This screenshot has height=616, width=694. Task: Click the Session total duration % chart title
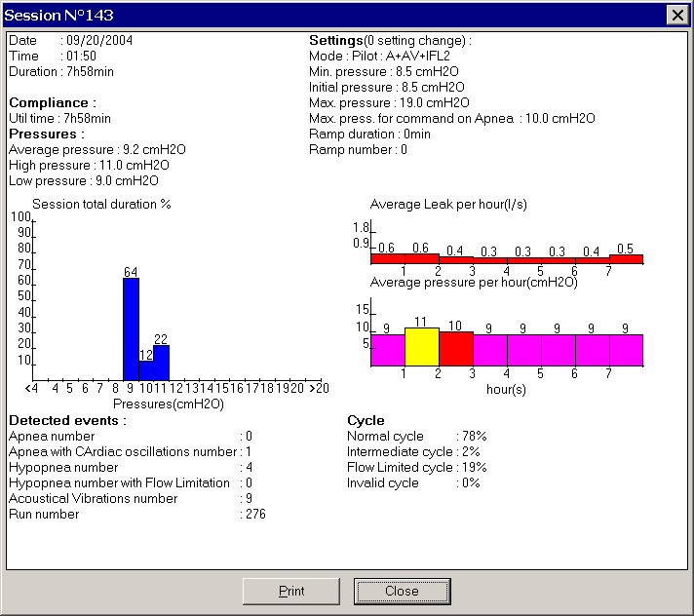pyautogui.click(x=101, y=205)
